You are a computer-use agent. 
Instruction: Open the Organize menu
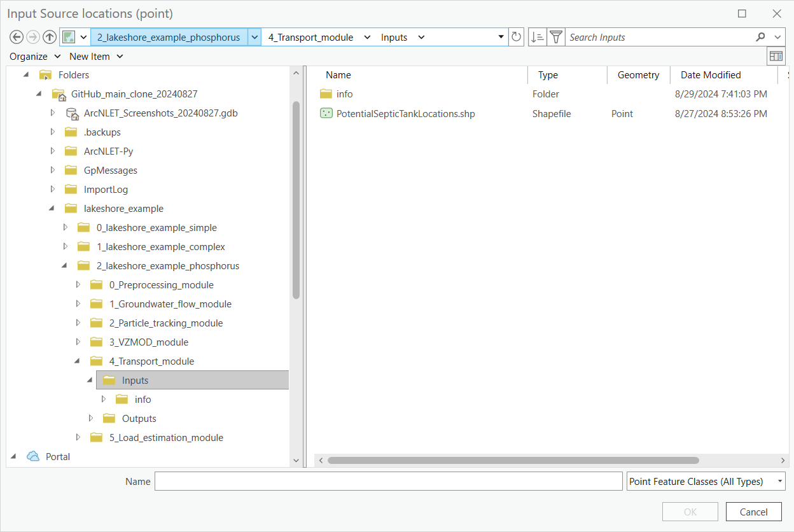coord(34,56)
